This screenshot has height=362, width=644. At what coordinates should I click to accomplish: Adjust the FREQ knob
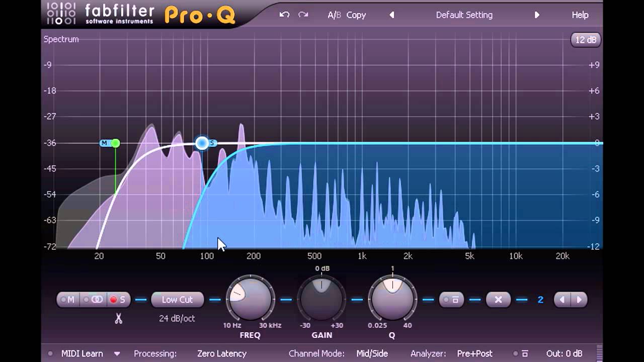pos(249,299)
